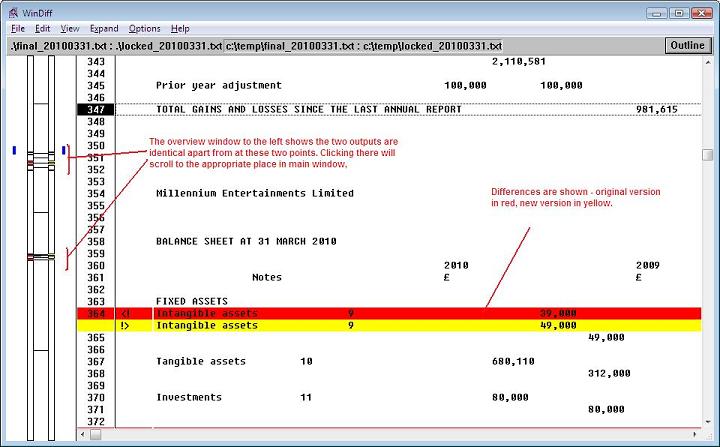Click the upper difference marker in overview bar
Image resolution: width=720 pixels, height=447 pixels.
(41, 163)
